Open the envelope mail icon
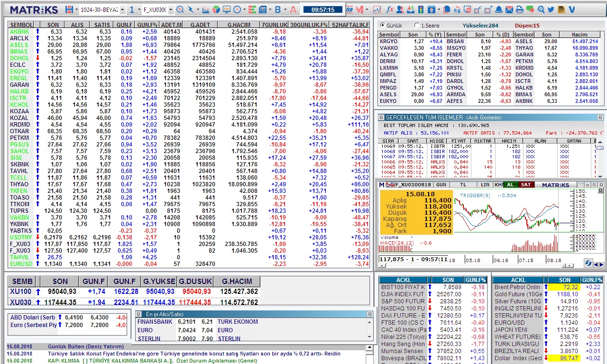 point(509,9)
